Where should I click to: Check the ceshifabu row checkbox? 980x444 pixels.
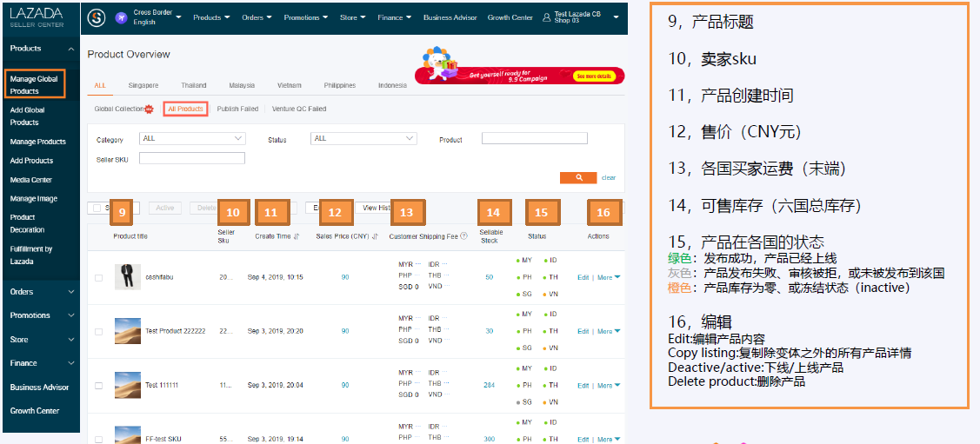click(x=99, y=278)
